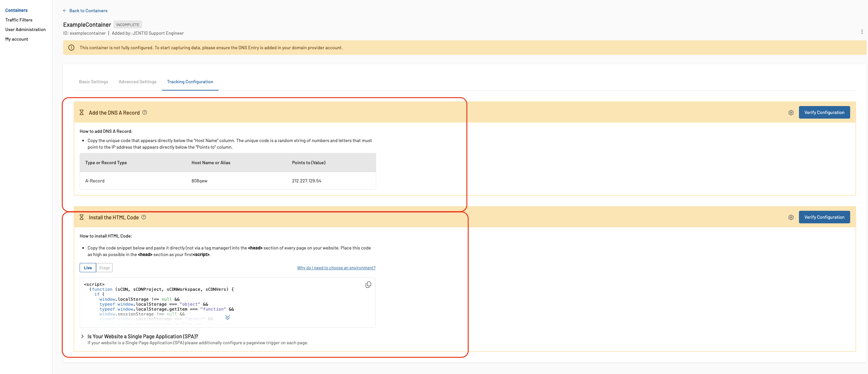This screenshot has height=374, width=868.
Task: Click the help icon next to Install the HTML Code
Action: 144,217
